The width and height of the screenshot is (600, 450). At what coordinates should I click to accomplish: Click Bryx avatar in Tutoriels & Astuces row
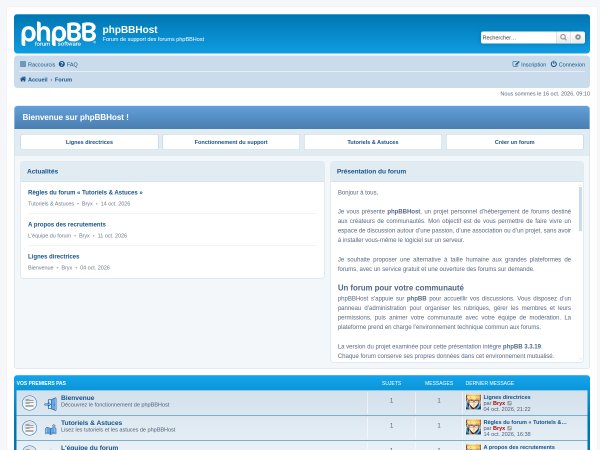pos(473,427)
